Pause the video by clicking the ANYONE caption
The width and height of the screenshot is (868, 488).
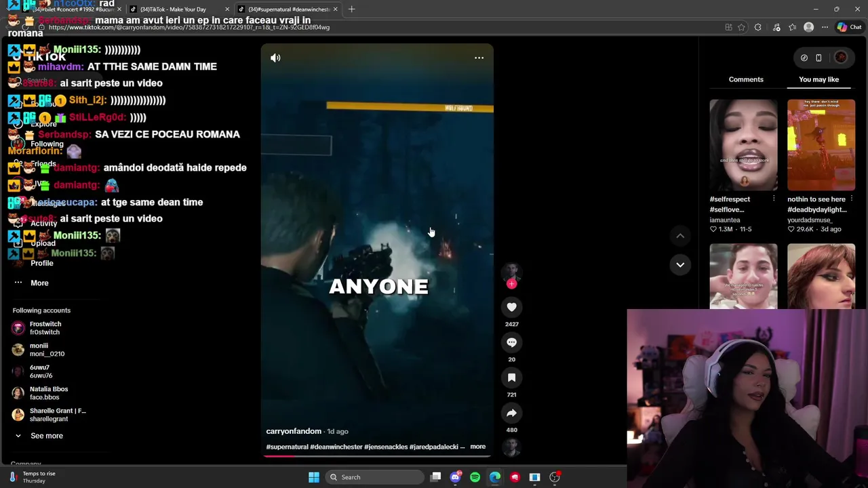(x=378, y=287)
